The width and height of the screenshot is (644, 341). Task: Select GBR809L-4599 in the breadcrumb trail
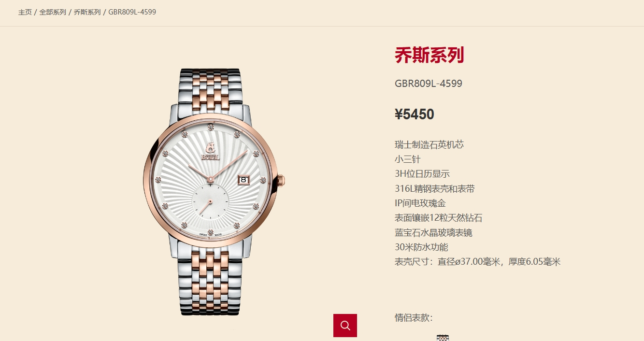(132, 12)
